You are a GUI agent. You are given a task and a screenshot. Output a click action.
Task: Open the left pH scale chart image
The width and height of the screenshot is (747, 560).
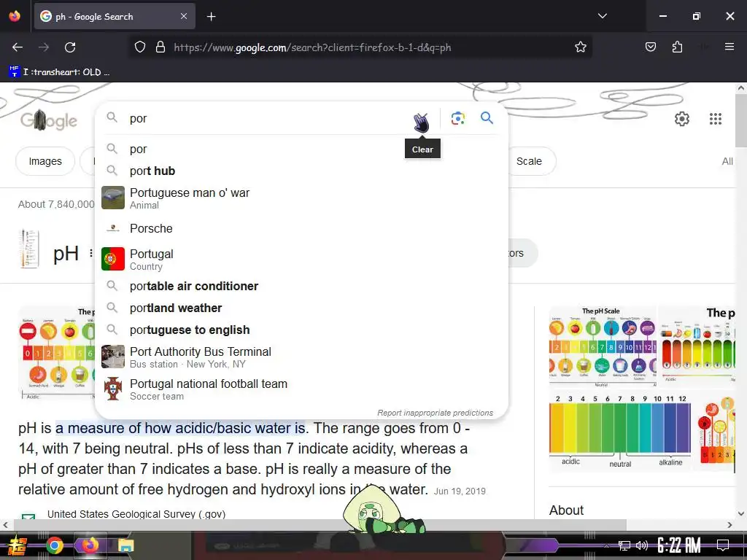pos(56,354)
